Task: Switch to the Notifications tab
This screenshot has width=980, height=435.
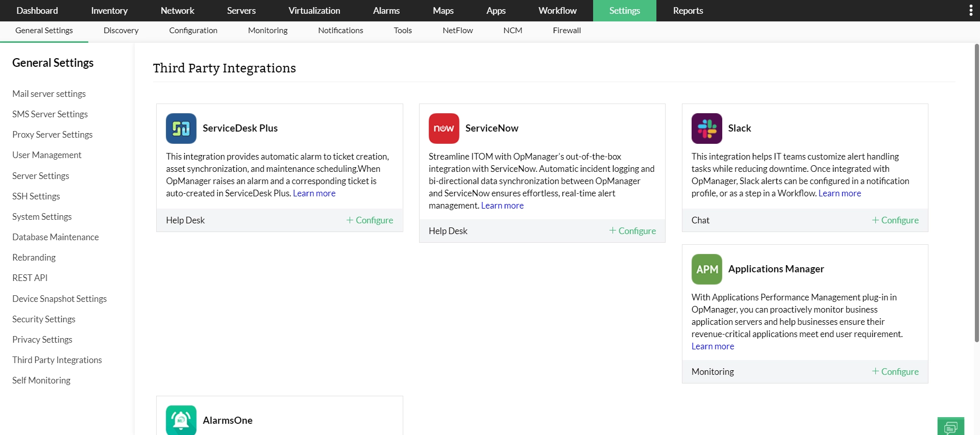Action: tap(340, 31)
